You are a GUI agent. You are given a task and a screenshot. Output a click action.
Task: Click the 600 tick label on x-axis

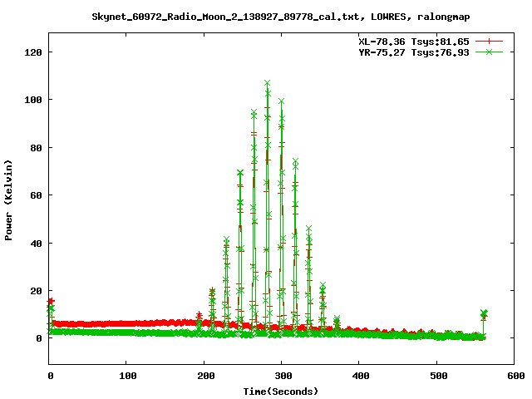[x=514, y=377]
